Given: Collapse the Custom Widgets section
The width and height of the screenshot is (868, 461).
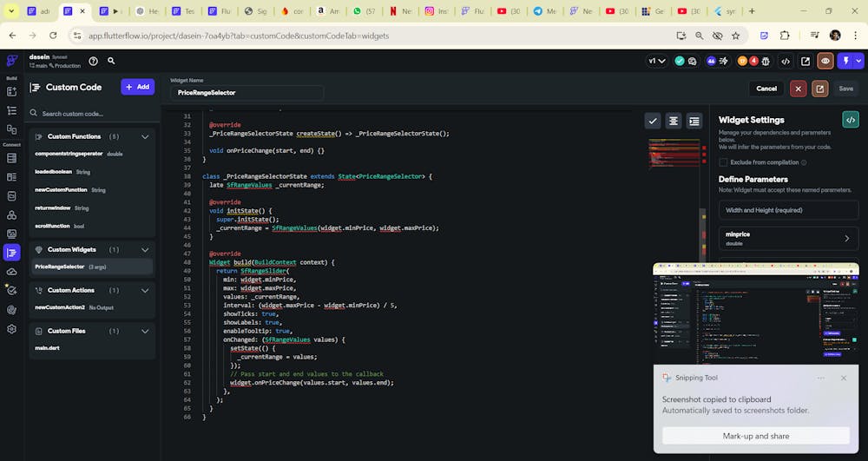Looking at the screenshot, I should pos(145,249).
